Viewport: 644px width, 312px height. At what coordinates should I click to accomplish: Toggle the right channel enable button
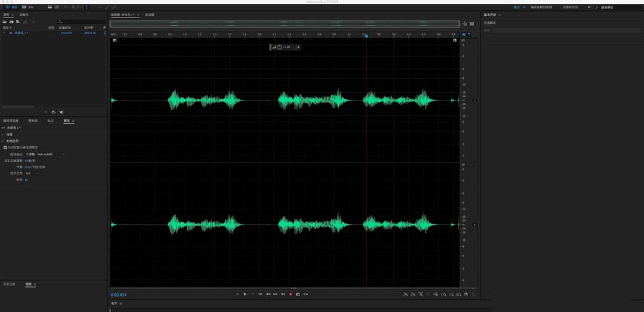[475, 224]
